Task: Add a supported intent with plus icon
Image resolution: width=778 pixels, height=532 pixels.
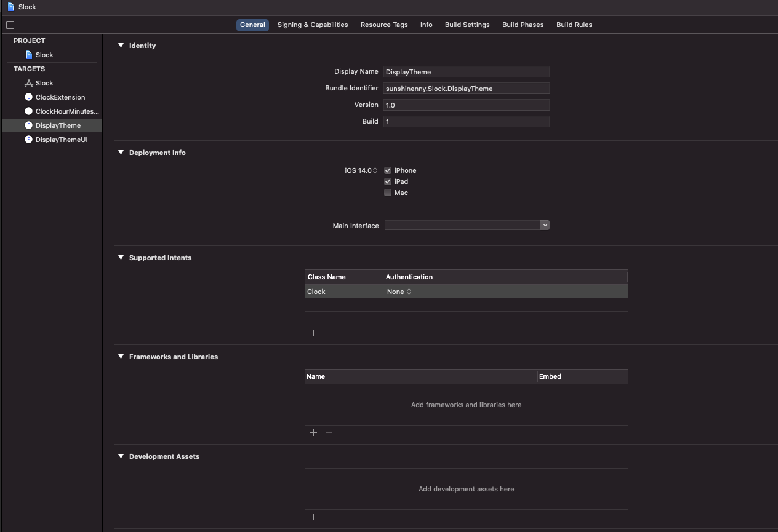Action: point(313,333)
